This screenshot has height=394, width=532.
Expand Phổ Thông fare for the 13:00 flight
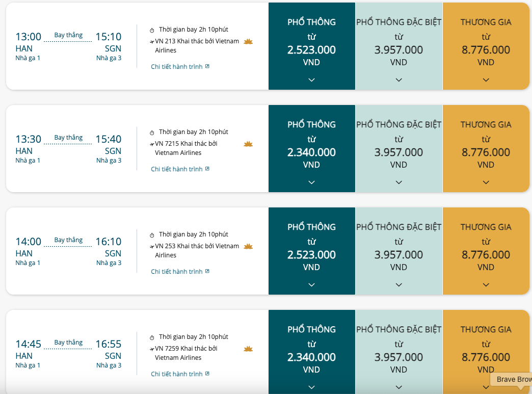pyautogui.click(x=311, y=80)
